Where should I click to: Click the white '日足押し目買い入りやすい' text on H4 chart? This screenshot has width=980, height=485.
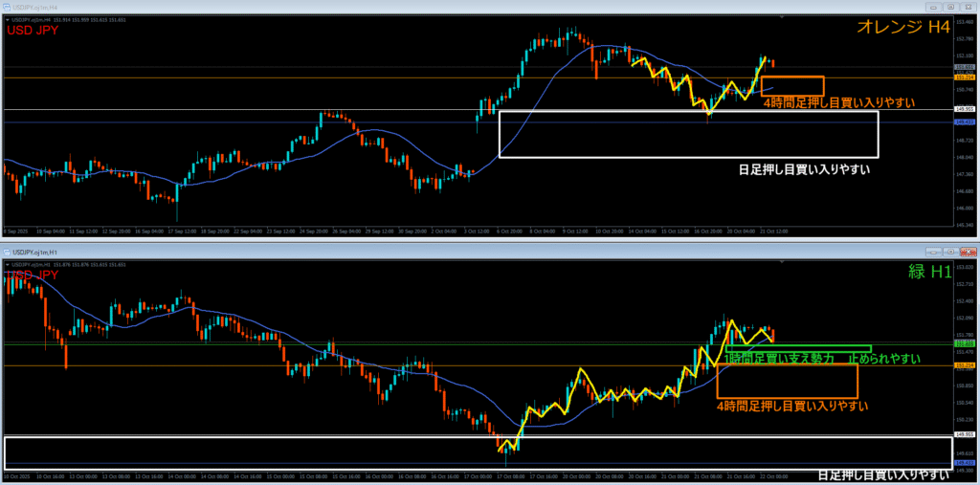810,169
